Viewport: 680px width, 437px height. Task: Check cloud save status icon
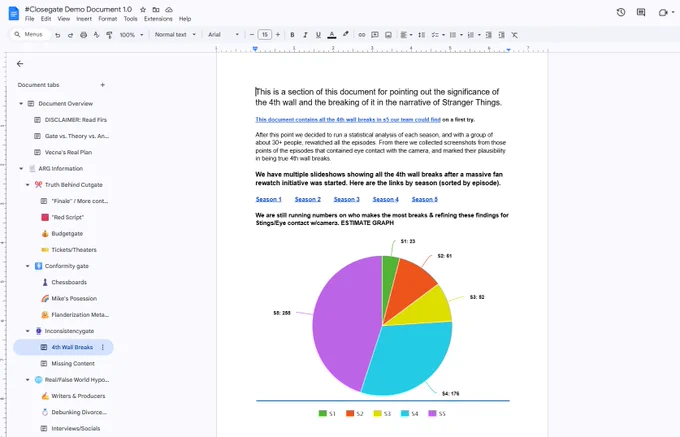pyautogui.click(x=169, y=10)
